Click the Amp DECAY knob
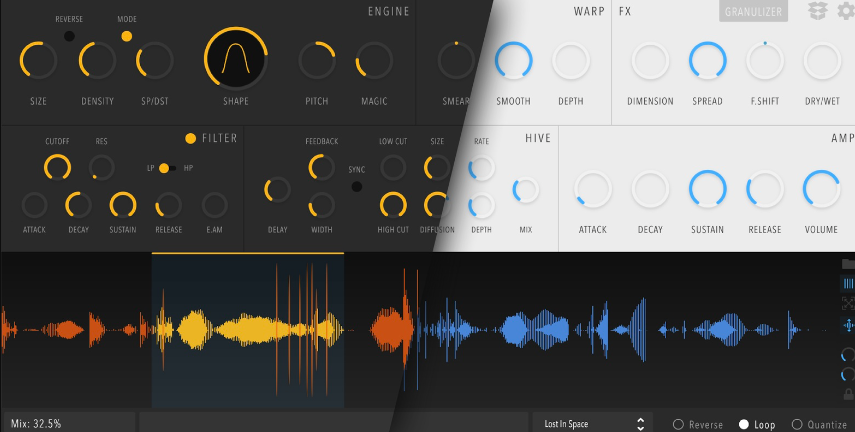 point(650,189)
